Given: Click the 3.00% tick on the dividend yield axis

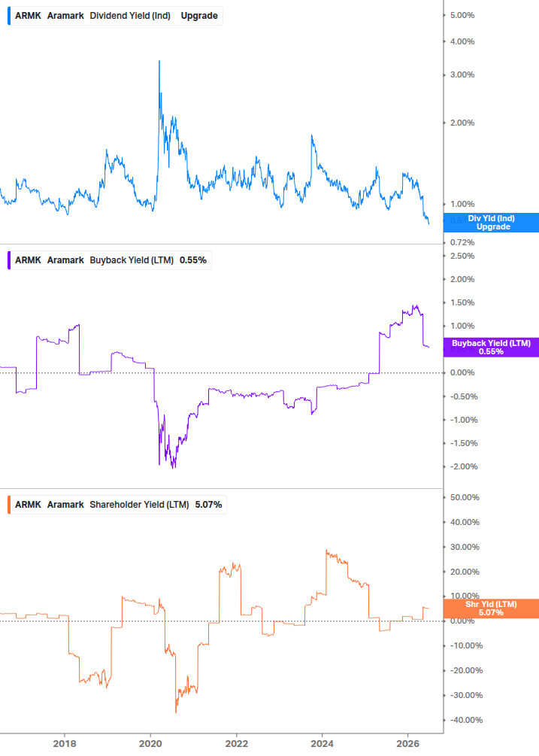Looking at the screenshot, I should click(462, 74).
